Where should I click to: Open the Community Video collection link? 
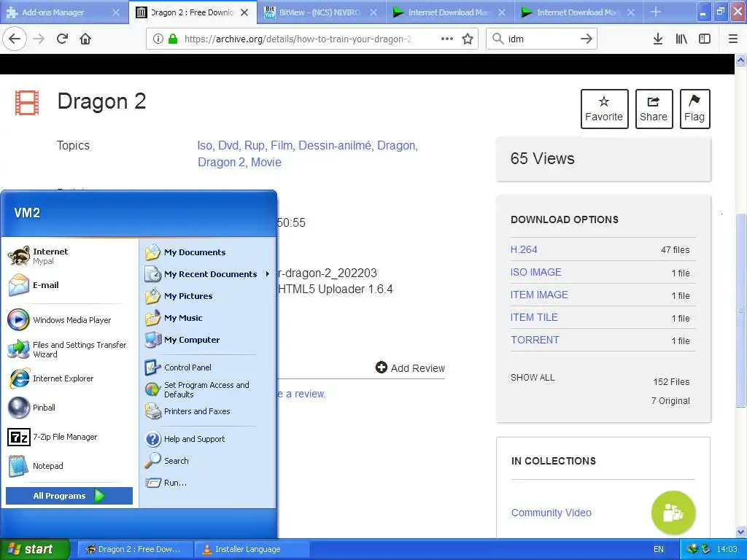coord(551,513)
